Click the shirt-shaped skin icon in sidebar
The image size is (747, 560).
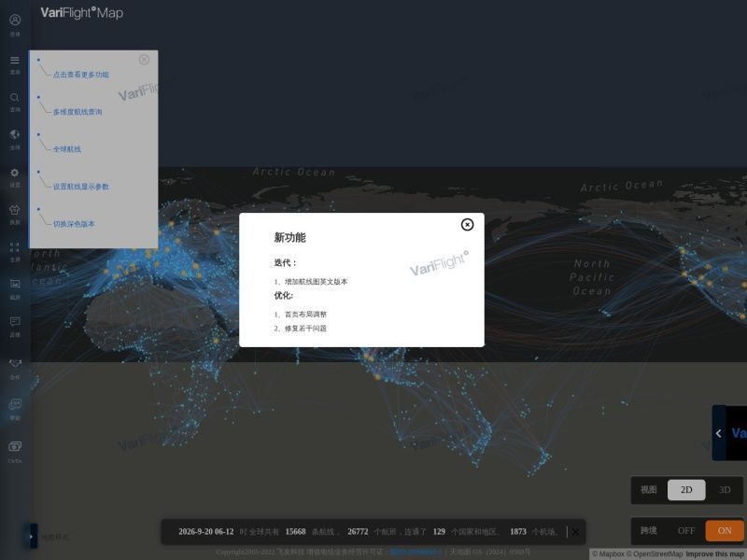tap(15, 209)
